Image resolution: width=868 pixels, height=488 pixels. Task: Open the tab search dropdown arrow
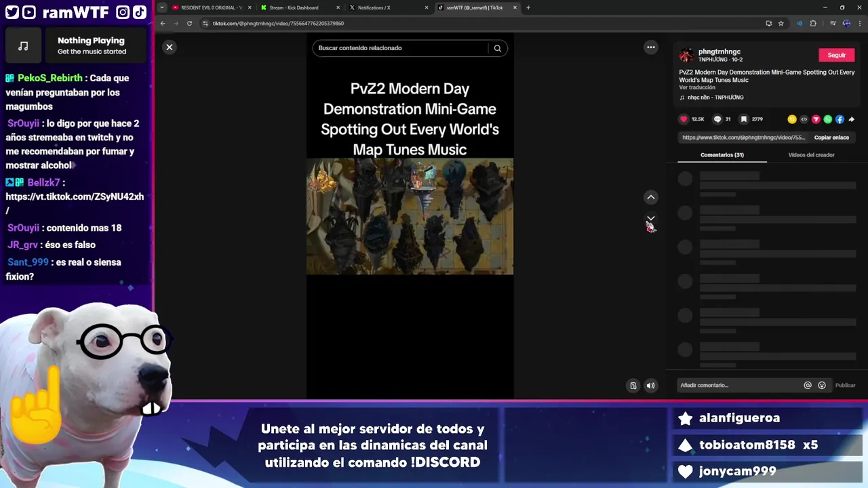coord(161,7)
